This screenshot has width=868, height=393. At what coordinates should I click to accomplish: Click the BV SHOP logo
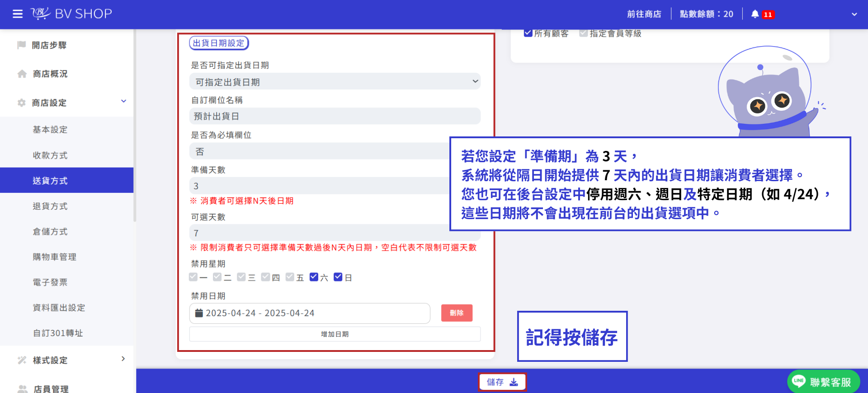tap(71, 14)
